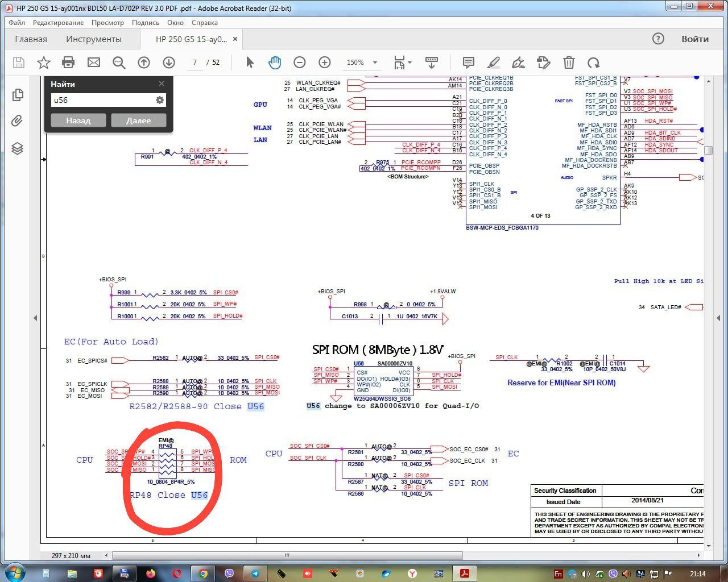
Task: Go to previous page arrow
Action: pos(144,63)
